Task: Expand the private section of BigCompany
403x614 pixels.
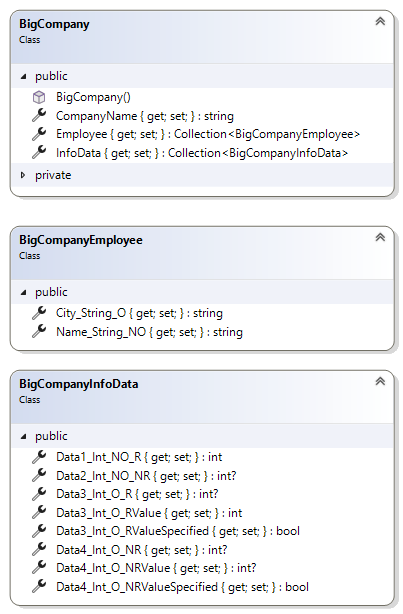Action: [23, 175]
